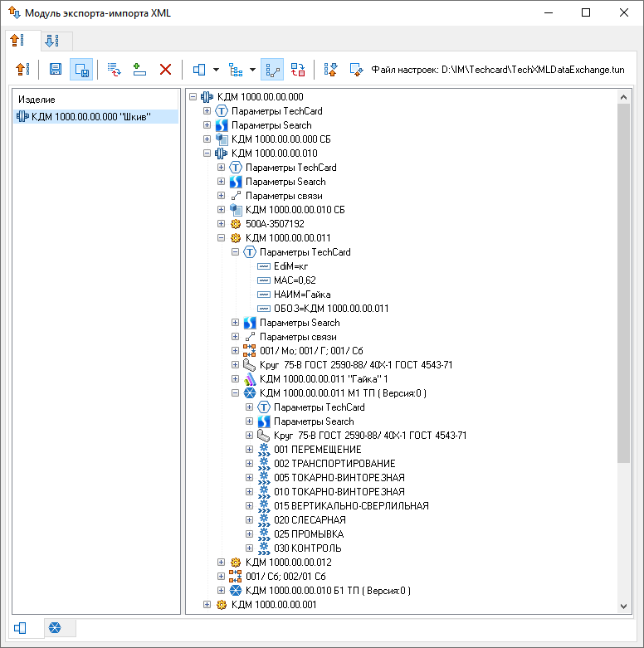Click the add item green plus icon
Viewport: 644px width, 648px height.
click(x=139, y=70)
